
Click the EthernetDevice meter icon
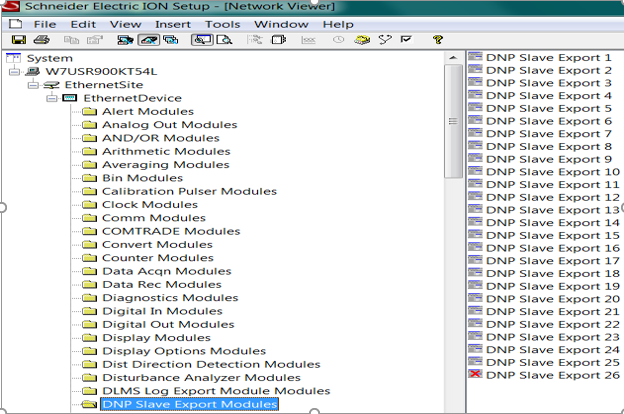pyautogui.click(x=70, y=98)
